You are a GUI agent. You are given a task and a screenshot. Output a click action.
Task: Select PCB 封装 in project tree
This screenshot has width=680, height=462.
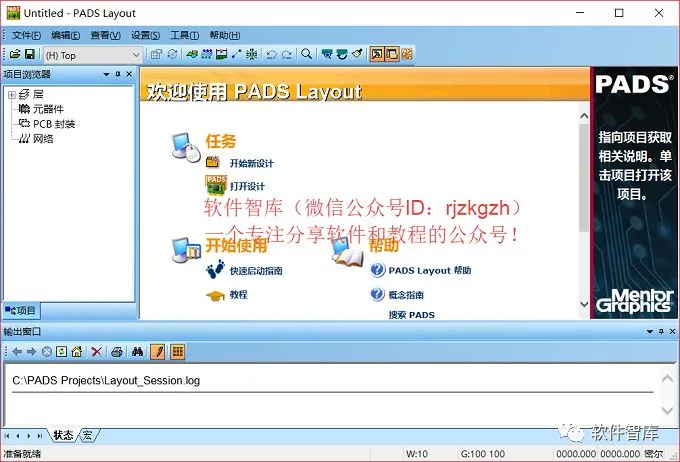tap(54, 124)
